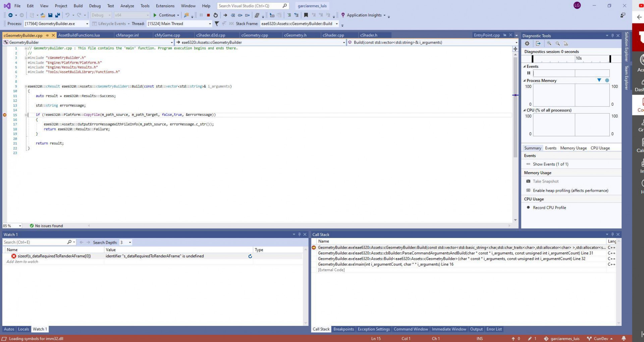Click the Take Snapshot camera icon
The image size is (644, 342).
click(528, 181)
